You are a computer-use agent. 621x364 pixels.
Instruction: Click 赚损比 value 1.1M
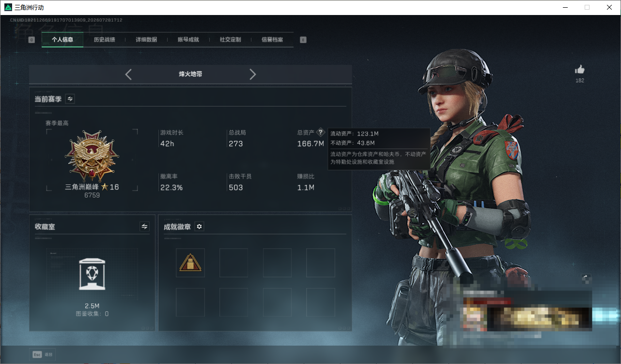[306, 187]
